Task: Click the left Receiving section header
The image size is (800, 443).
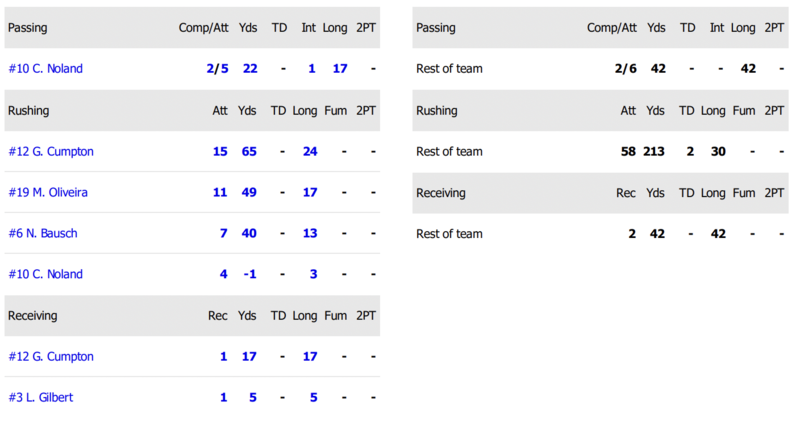Action: (32, 315)
